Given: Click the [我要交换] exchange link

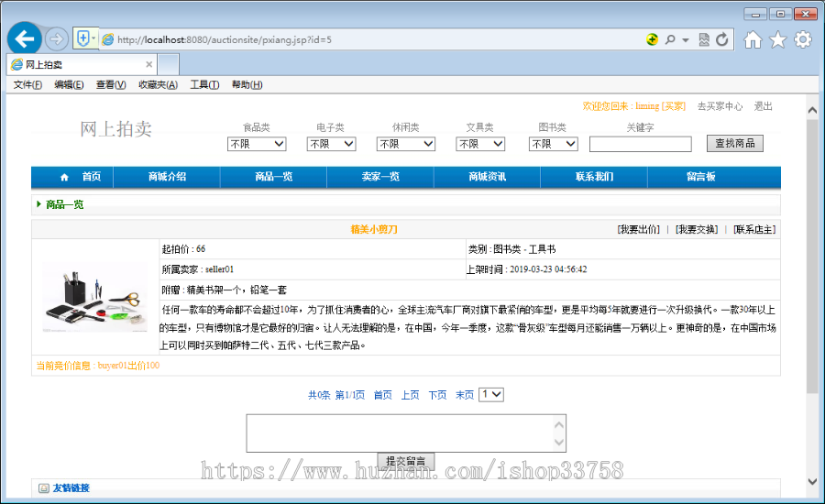Looking at the screenshot, I should pos(697,229).
